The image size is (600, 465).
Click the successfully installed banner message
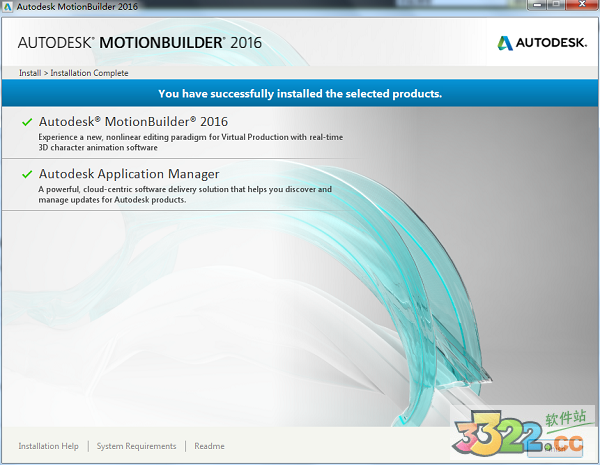pos(300,94)
